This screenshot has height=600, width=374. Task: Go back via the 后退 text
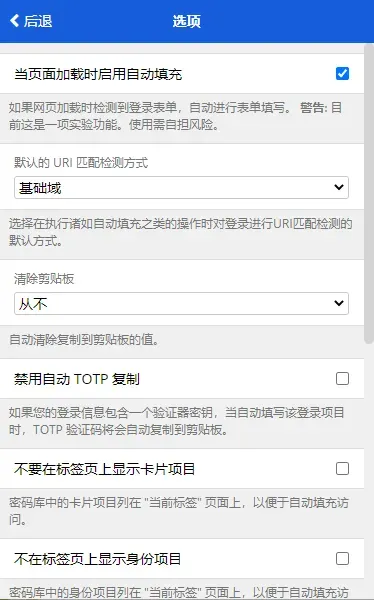coord(38,21)
